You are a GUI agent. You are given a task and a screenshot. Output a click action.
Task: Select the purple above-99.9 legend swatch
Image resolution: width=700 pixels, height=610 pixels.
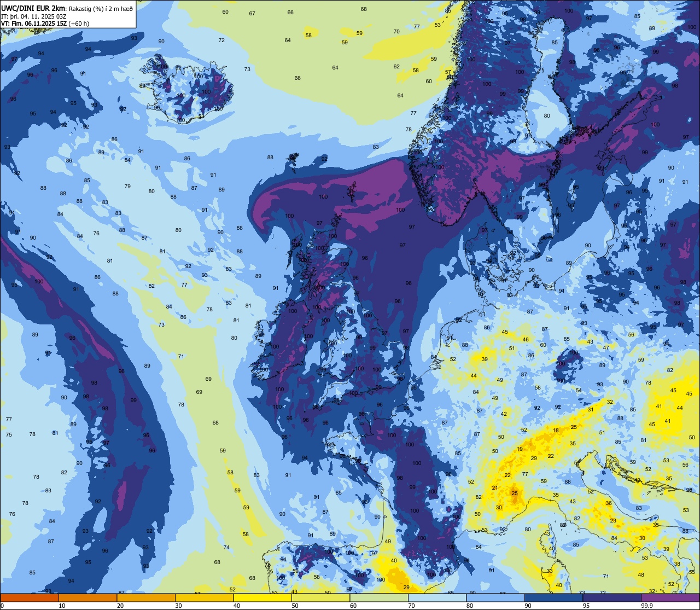point(670,597)
